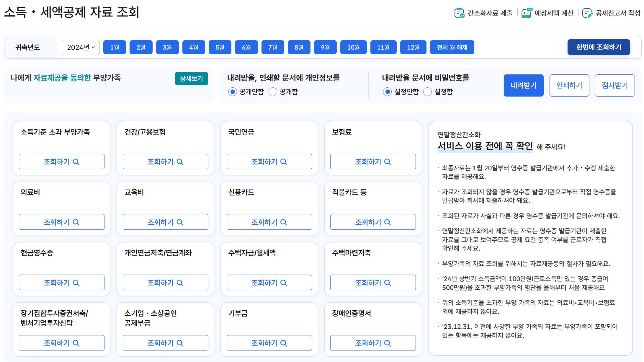The height and width of the screenshot is (362, 644).
Task: Select the 5월 month button
Action: pos(220,47)
